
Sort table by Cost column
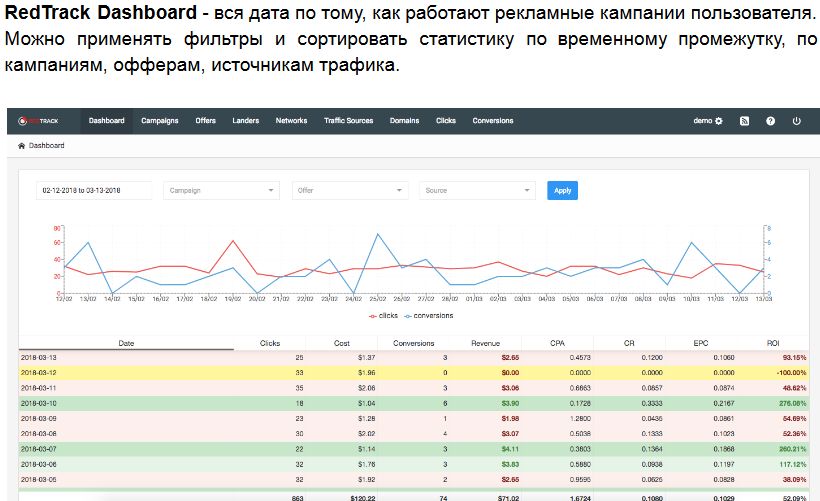click(x=341, y=343)
